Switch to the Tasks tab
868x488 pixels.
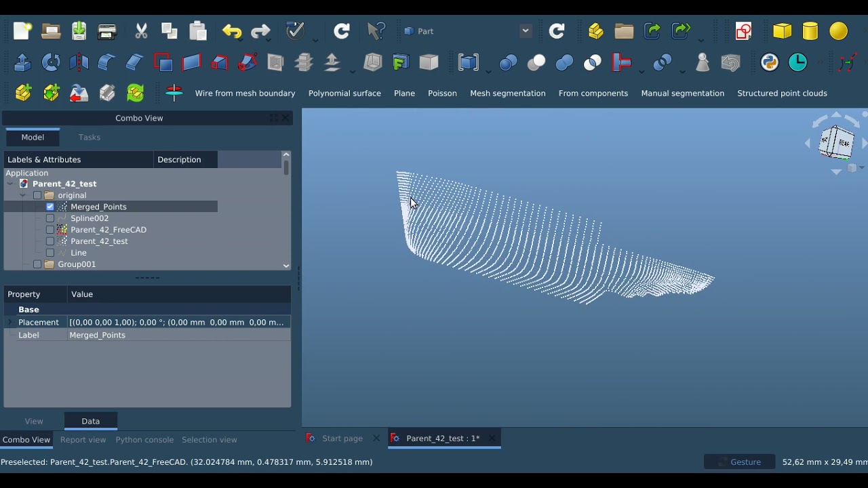coord(89,138)
